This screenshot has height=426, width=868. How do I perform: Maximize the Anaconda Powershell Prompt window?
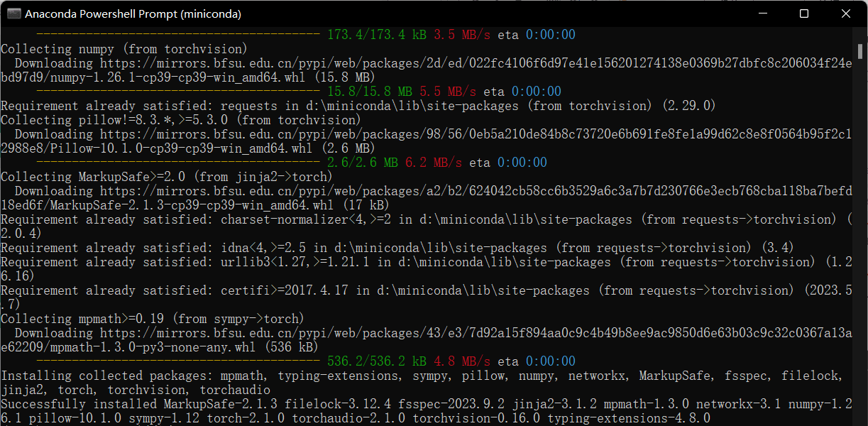point(804,13)
